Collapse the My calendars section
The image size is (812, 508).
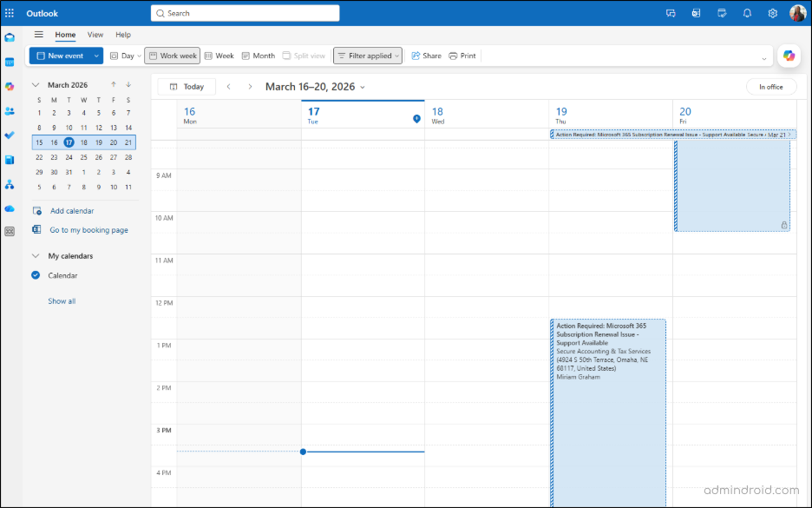pyautogui.click(x=36, y=255)
